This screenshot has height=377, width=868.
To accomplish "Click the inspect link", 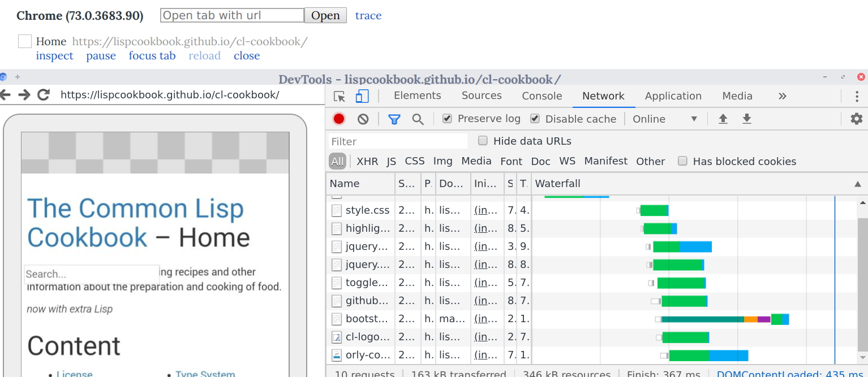I will (x=55, y=55).
